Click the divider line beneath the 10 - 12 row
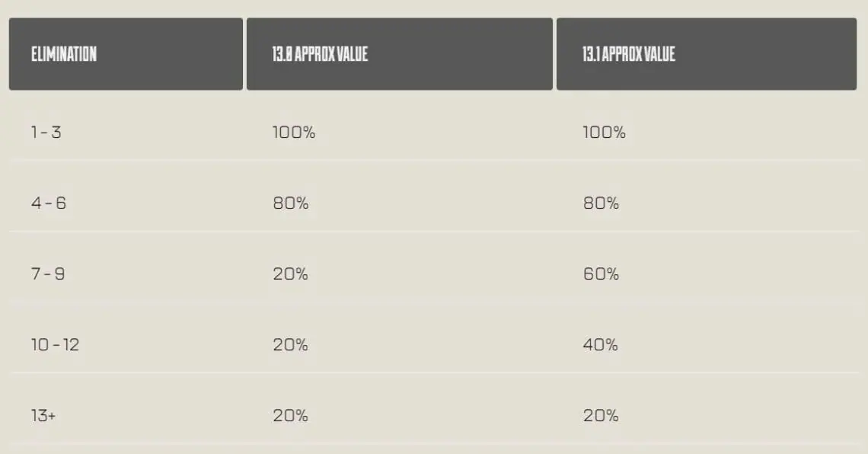Viewport: 868px width, 454px height. pyautogui.click(x=434, y=372)
